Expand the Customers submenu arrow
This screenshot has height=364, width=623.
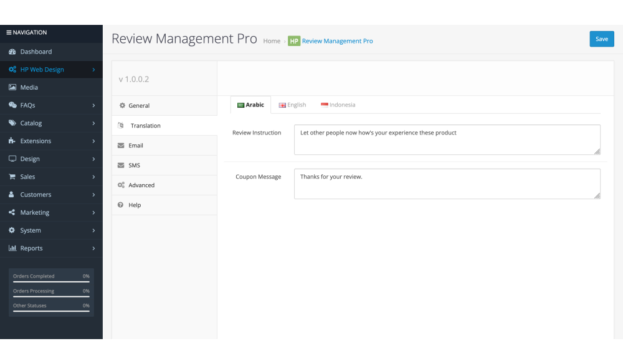(x=93, y=195)
